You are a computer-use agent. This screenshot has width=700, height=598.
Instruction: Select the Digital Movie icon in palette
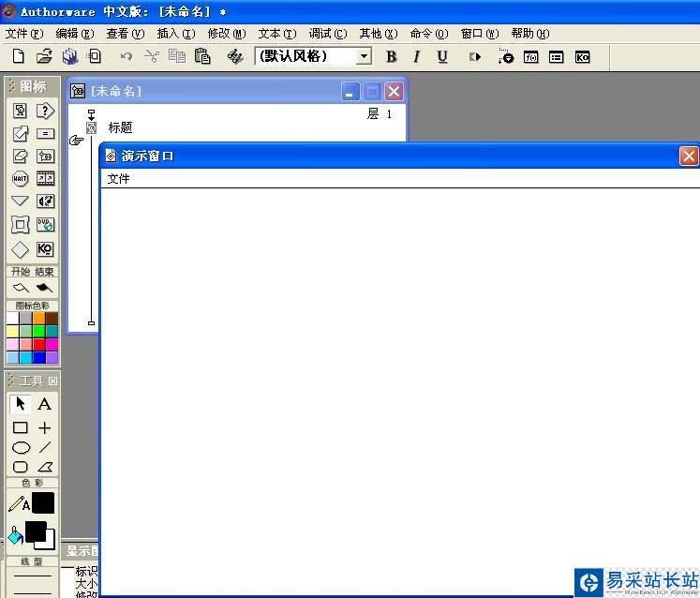point(45,178)
